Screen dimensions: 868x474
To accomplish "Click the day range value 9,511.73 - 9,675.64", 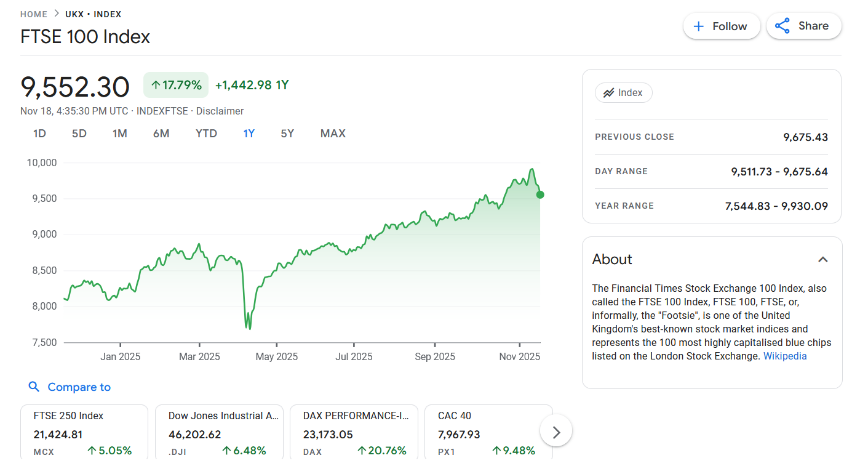I will (x=779, y=172).
